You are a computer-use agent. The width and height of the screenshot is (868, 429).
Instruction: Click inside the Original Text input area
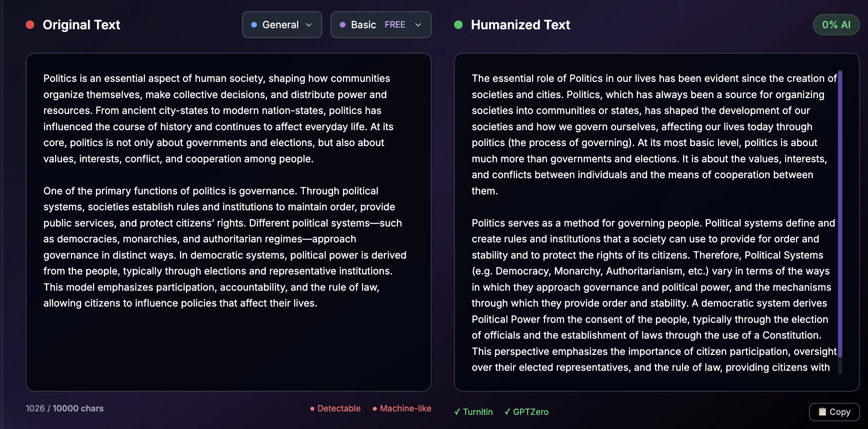[x=229, y=222]
